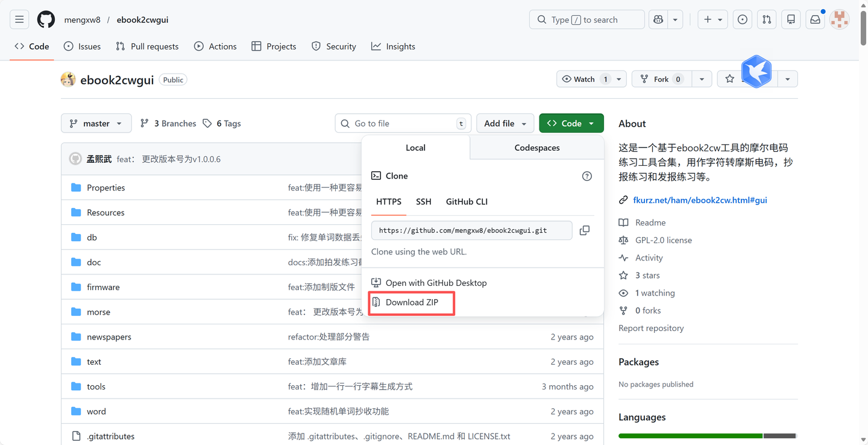868x445 pixels.
Task: Select the SSH clone protocol
Action: (x=423, y=201)
